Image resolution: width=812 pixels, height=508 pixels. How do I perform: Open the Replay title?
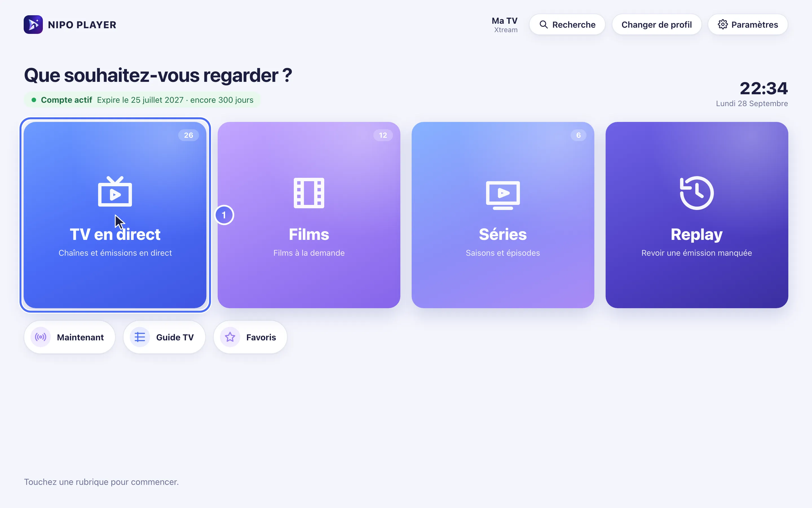coord(697,235)
